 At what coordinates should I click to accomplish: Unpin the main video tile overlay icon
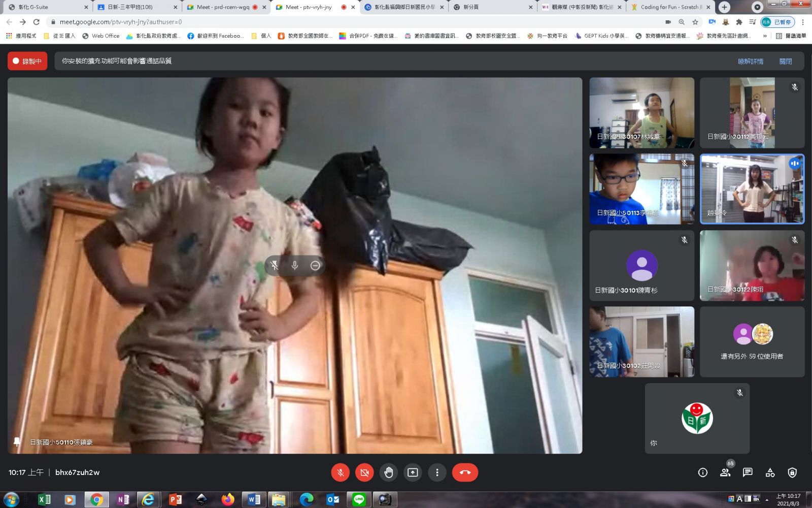(x=275, y=265)
